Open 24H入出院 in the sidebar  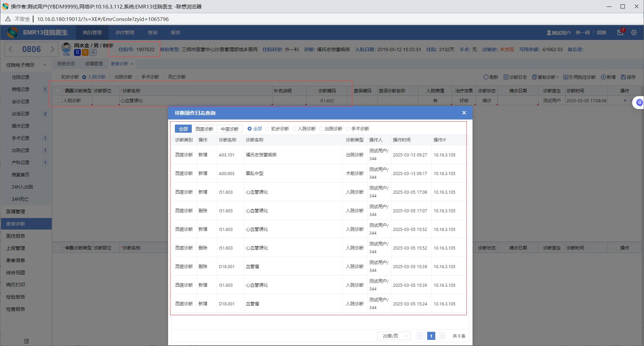22,187
